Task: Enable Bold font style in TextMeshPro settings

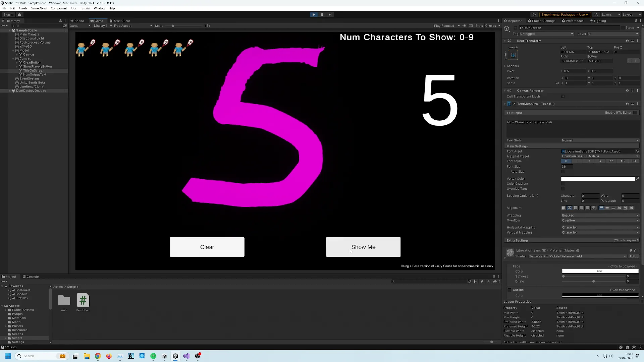Action: pos(566,161)
